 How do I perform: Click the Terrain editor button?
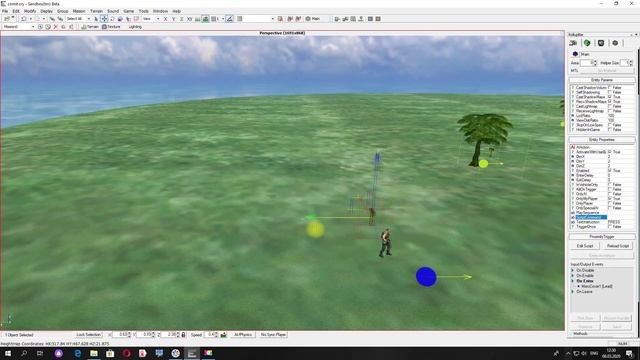[x=90, y=27]
